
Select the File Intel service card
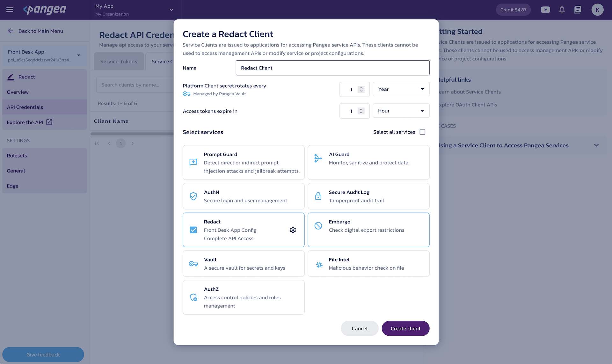click(x=368, y=264)
